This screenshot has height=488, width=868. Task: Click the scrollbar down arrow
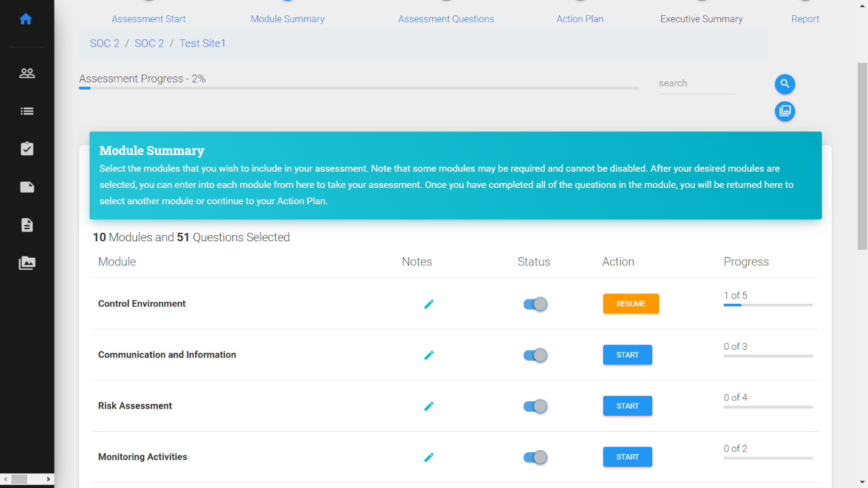tap(863, 483)
